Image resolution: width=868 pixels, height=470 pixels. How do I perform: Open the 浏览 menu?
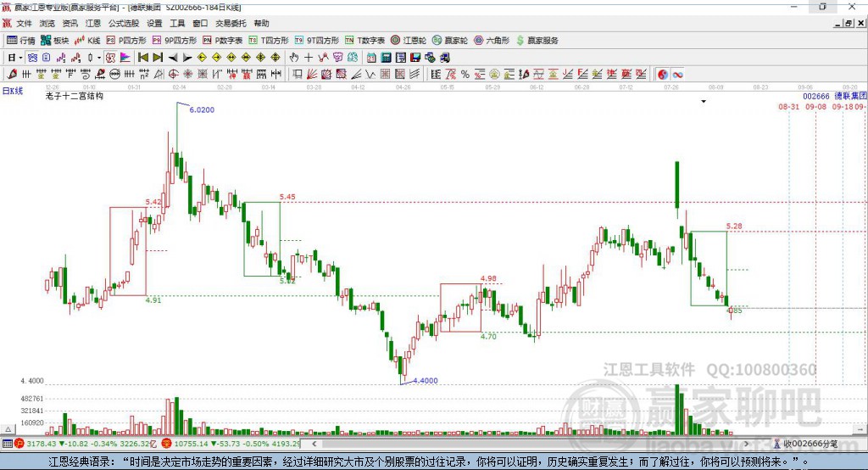(x=47, y=23)
